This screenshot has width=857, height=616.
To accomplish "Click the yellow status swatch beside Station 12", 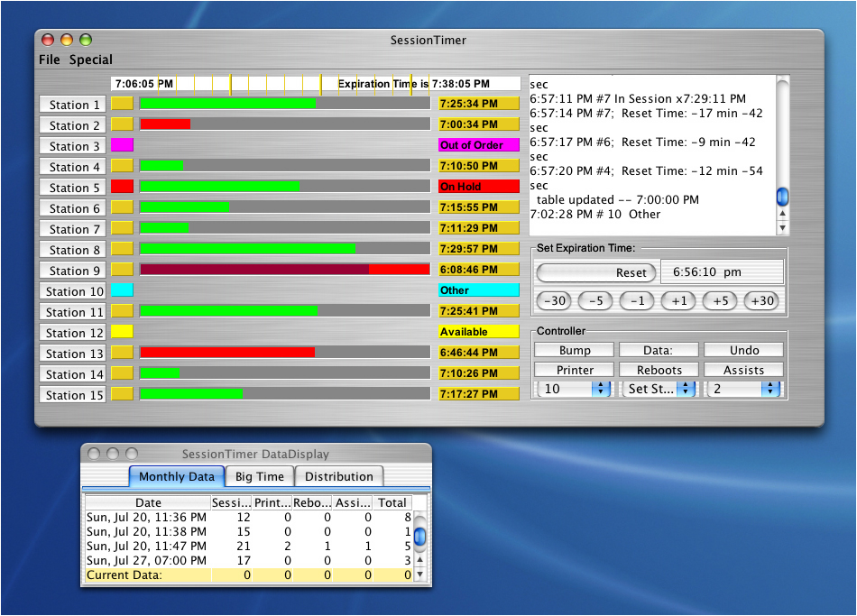I will click(x=122, y=332).
